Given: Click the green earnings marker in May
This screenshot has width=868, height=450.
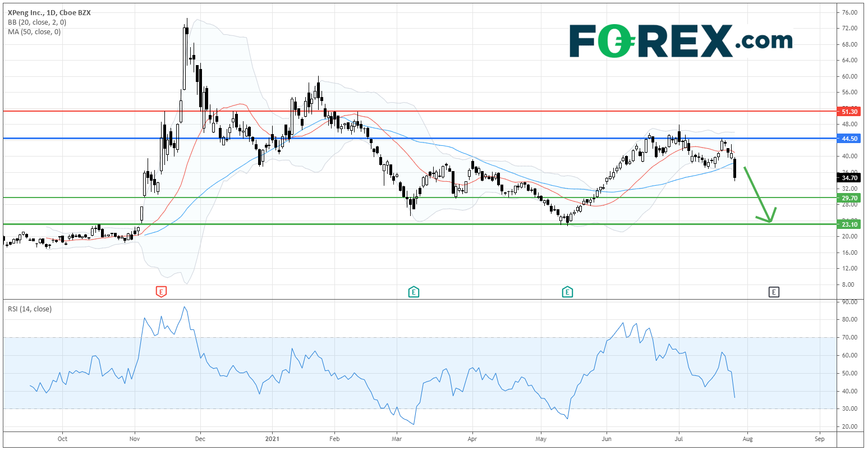Looking at the screenshot, I should [x=567, y=292].
